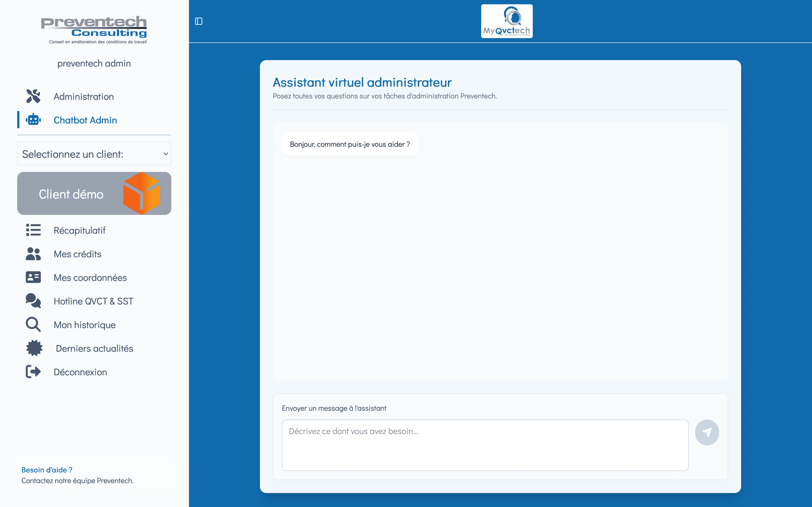Focus the assistant message text field
The width and height of the screenshot is (812, 507).
(x=485, y=445)
